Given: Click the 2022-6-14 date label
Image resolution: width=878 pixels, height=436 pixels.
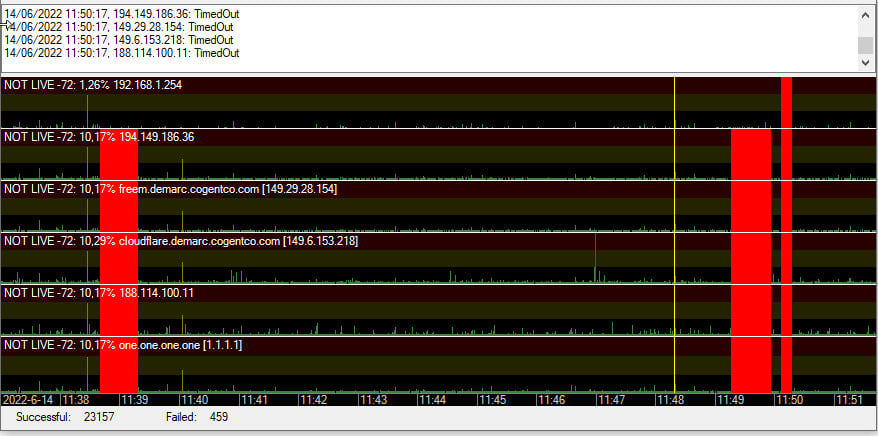Looking at the screenshot, I should [x=29, y=400].
